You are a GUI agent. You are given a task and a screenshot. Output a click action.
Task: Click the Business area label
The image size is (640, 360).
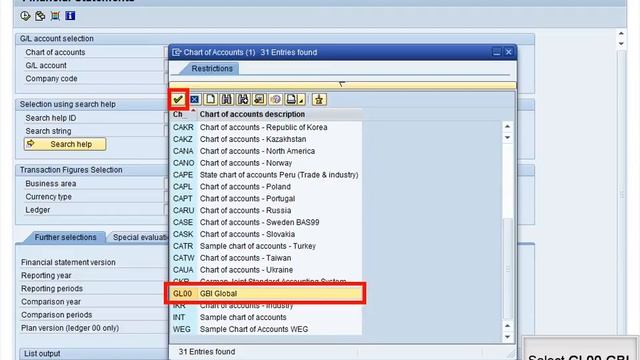tap(51, 183)
